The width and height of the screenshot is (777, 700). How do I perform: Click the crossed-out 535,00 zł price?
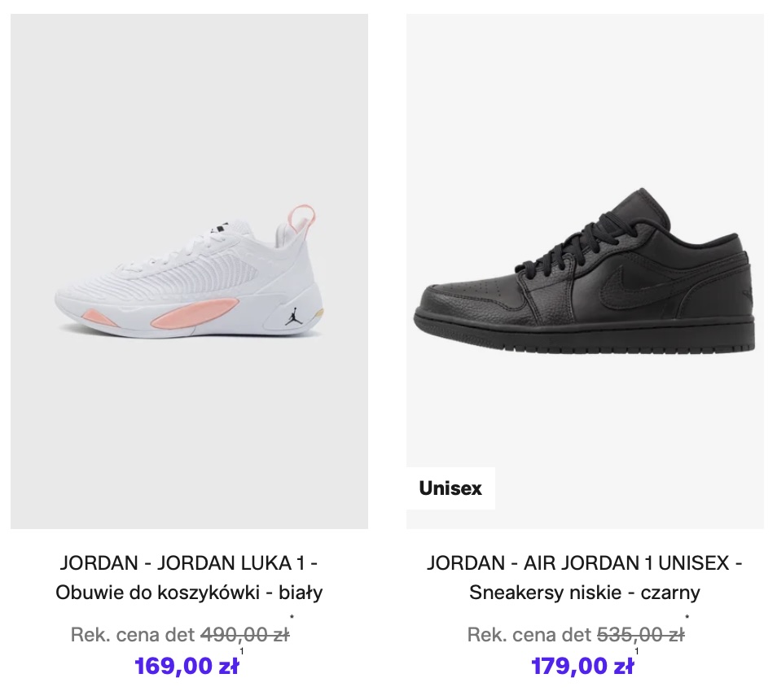(641, 635)
